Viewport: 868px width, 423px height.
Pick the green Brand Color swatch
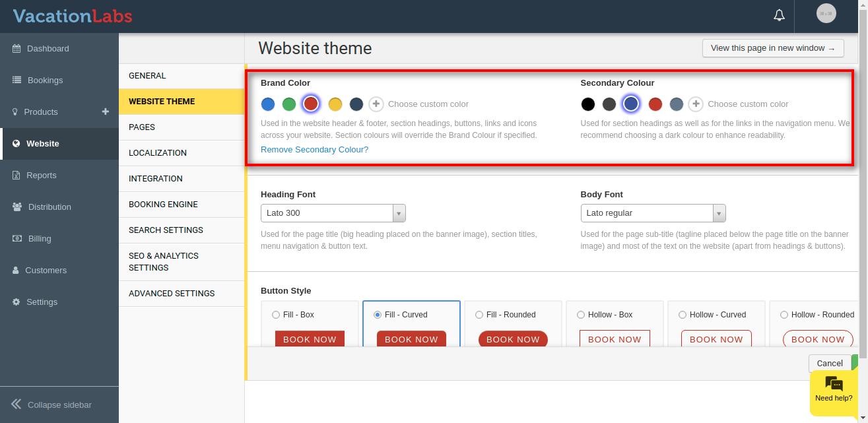point(289,104)
